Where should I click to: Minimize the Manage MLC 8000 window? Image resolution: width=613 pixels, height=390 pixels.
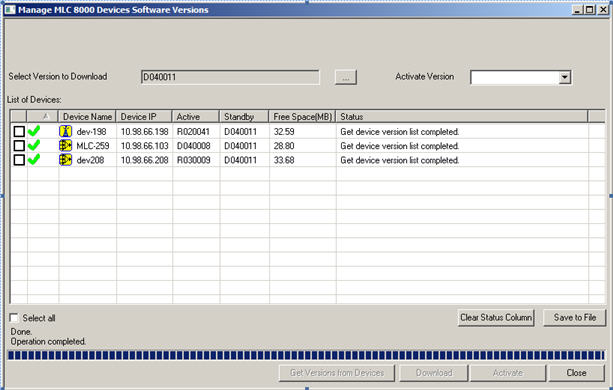(577, 10)
